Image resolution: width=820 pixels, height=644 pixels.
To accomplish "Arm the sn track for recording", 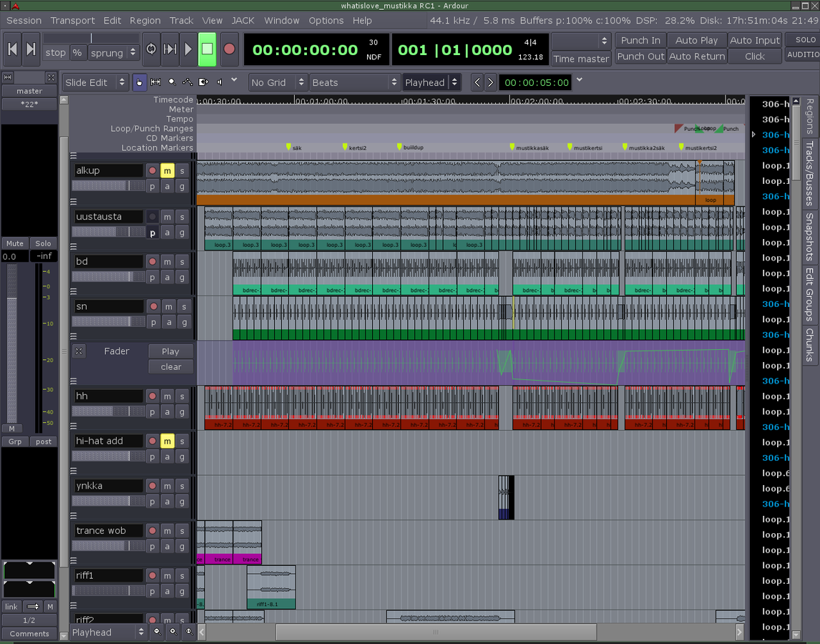I will pos(152,306).
